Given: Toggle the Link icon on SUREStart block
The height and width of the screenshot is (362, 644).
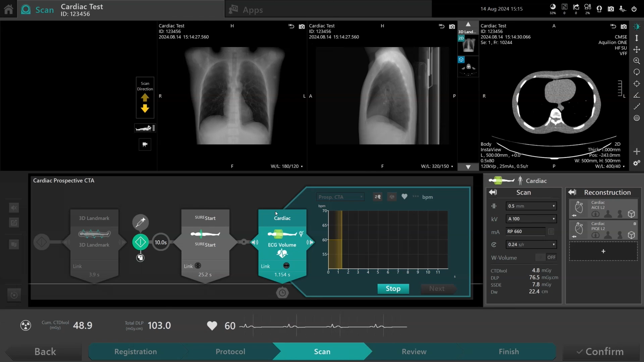Looking at the screenshot, I should point(198,266).
